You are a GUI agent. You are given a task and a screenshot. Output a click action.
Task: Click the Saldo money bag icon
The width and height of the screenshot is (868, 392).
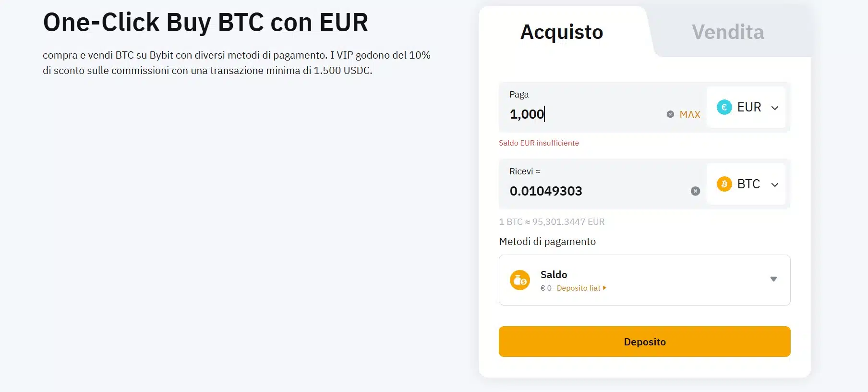[x=520, y=280]
